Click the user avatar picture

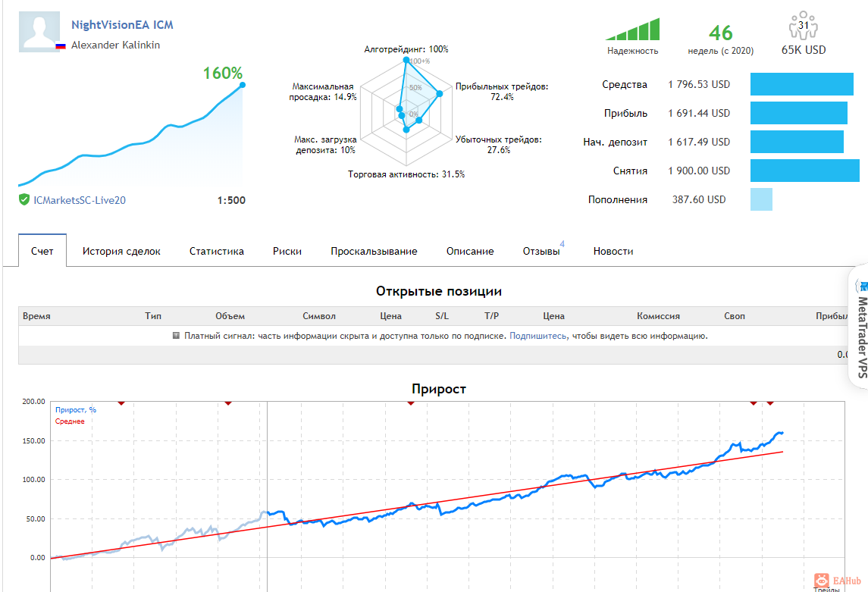pyautogui.click(x=39, y=32)
